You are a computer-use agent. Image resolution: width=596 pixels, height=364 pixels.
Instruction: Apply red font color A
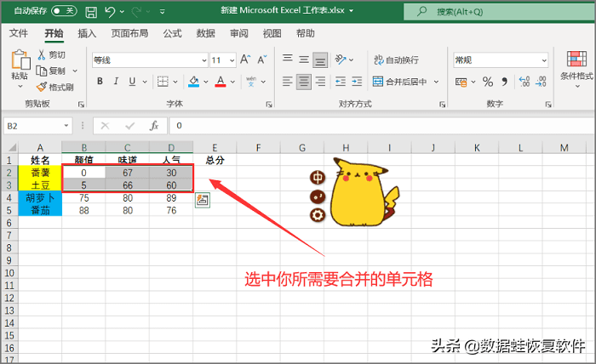221,82
